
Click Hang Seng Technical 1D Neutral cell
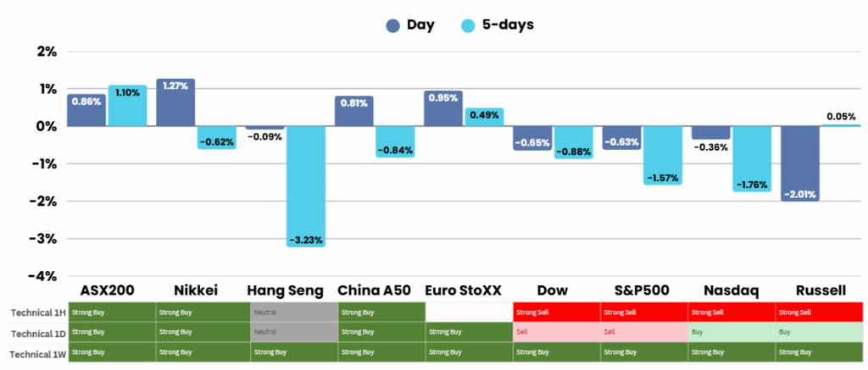pos(293,332)
